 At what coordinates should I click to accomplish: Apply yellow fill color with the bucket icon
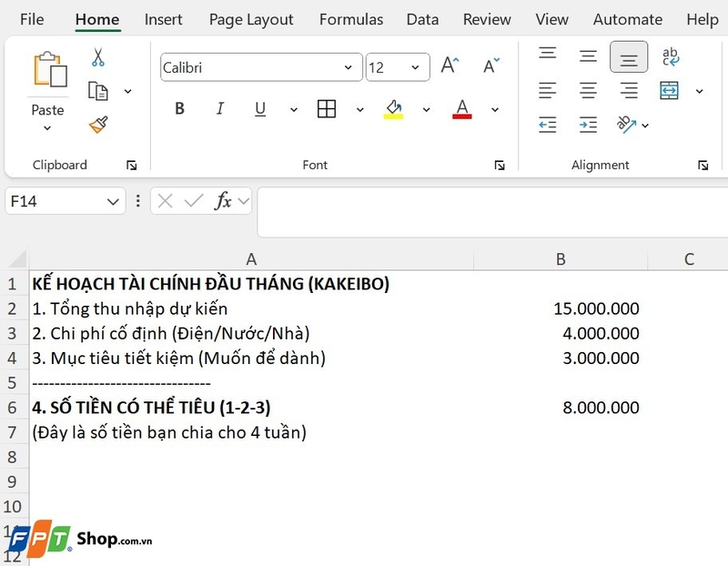coord(394,109)
